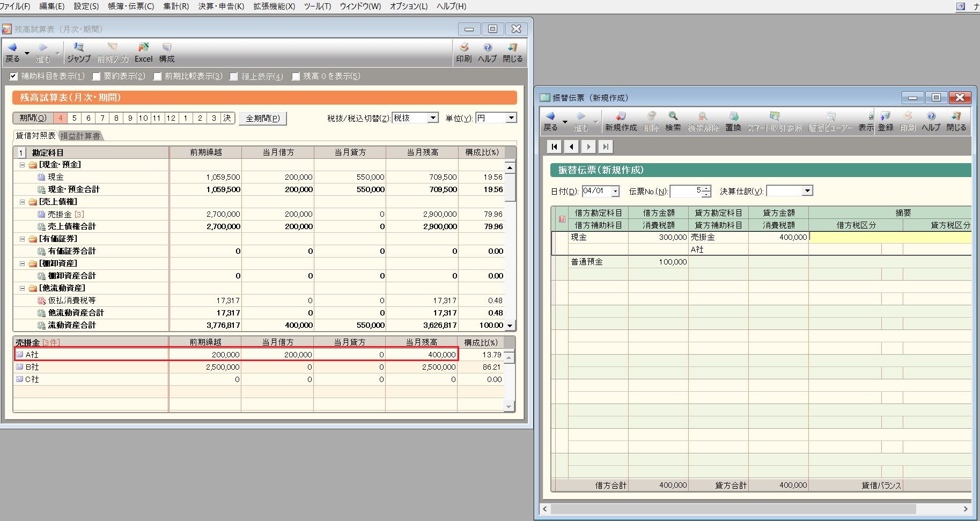Collapse [棚卸資産] tree group
Screen dimensions: 980x521
(23, 263)
